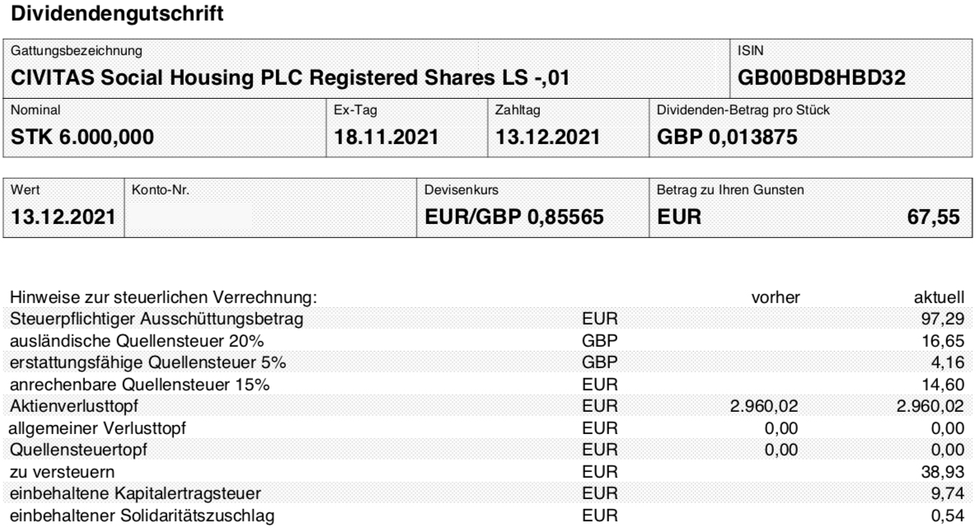Select the einbehaltene Kapitalertragsteuer value 9,74
980x528 pixels.
[948, 493]
